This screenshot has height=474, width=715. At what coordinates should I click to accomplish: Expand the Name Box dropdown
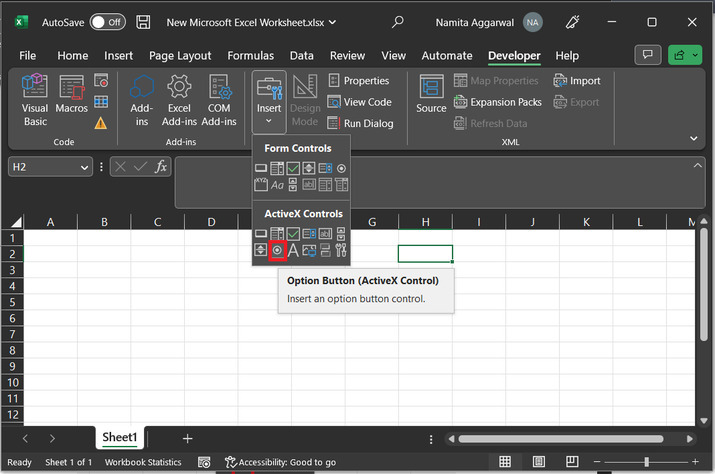pos(84,168)
